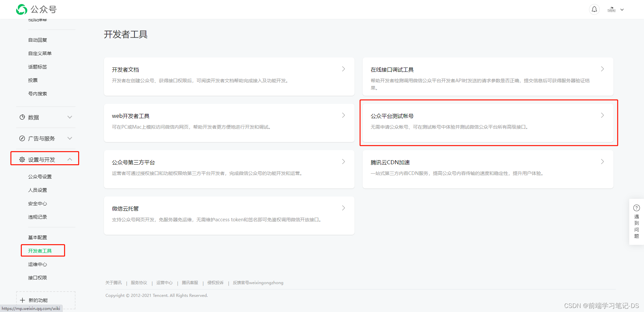The height and width of the screenshot is (312, 644).
Task: Click the arrow on web开发者工具 card
Action: (x=343, y=115)
